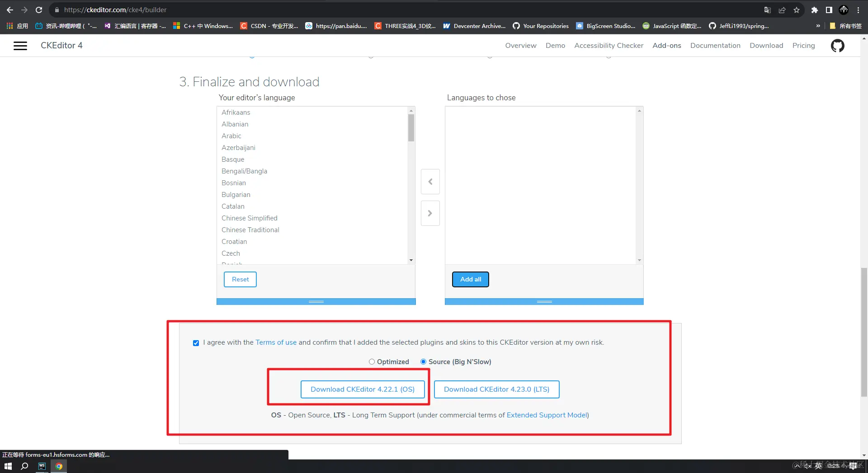Screen dimensions: 868x473
Task: Open the THREE 3D bookmark
Action: tap(405, 26)
